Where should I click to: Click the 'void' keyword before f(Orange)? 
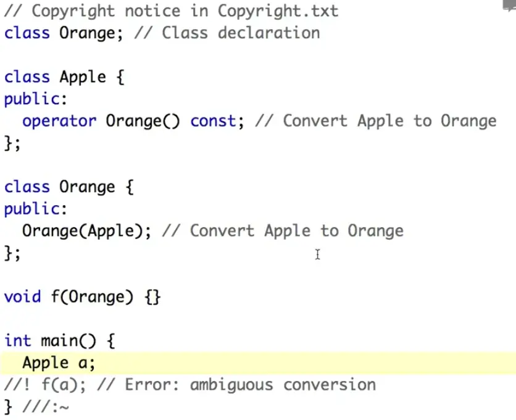[x=22, y=297]
